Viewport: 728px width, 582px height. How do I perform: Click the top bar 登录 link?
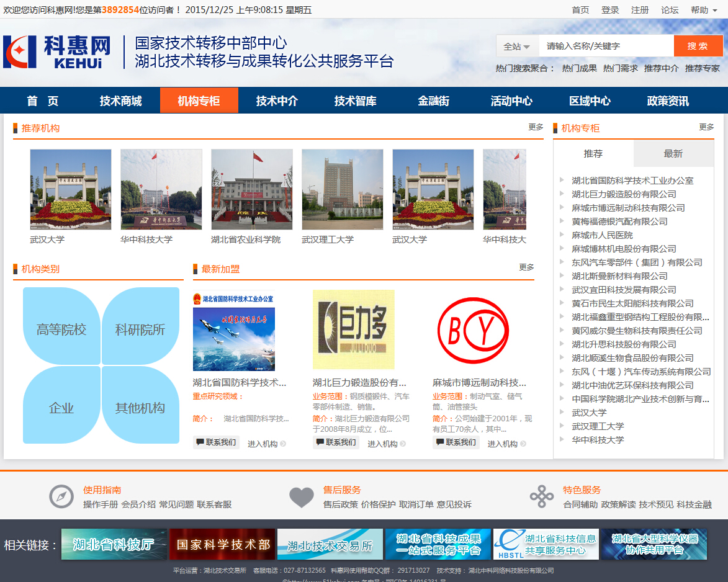[610, 10]
